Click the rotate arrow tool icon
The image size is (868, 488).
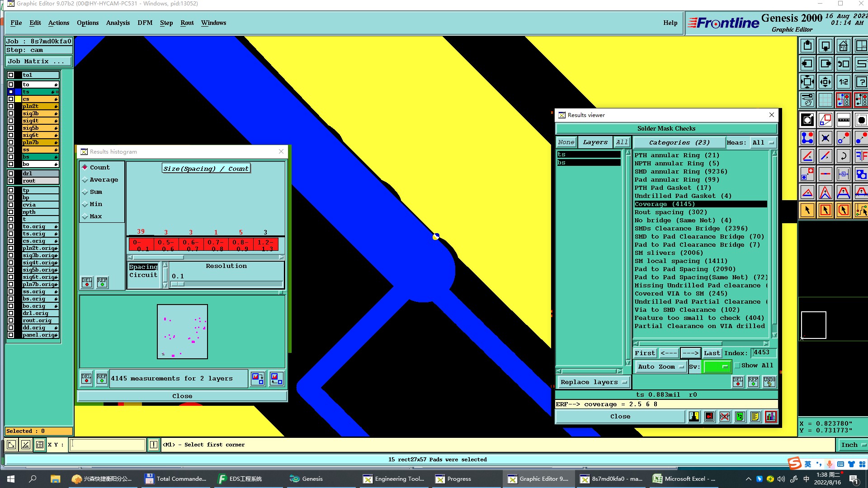843,156
